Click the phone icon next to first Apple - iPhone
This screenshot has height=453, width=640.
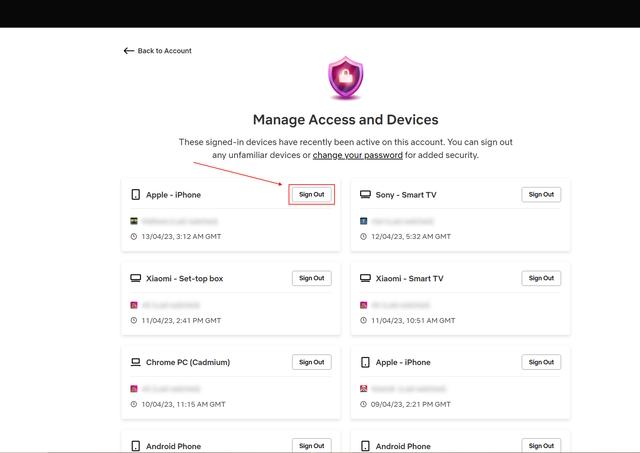136,194
